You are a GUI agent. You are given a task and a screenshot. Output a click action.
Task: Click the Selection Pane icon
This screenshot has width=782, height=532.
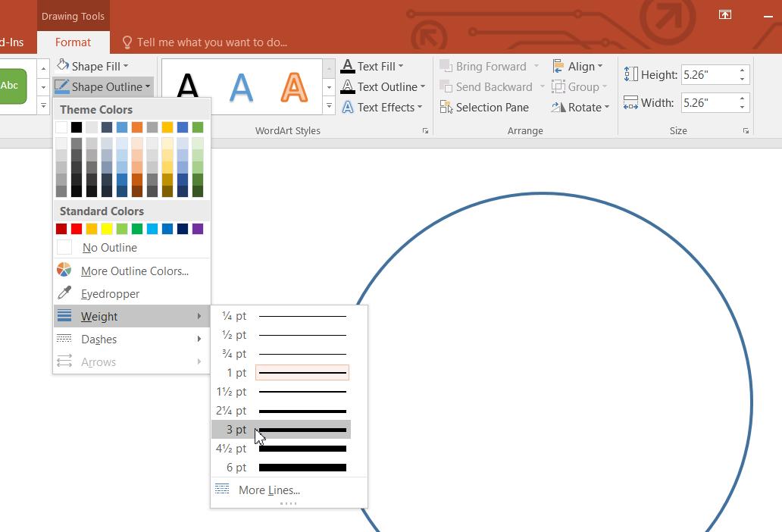pos(446,108)
